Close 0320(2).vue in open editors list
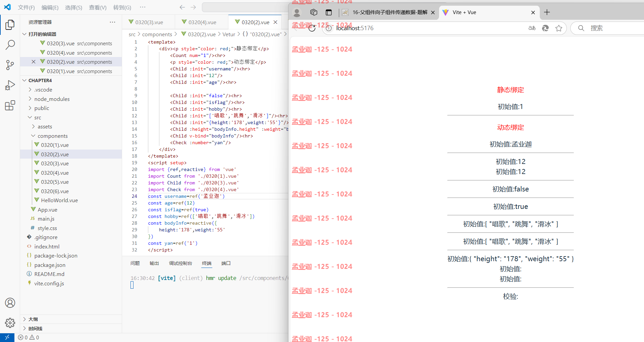 click(x=34, y=62)
